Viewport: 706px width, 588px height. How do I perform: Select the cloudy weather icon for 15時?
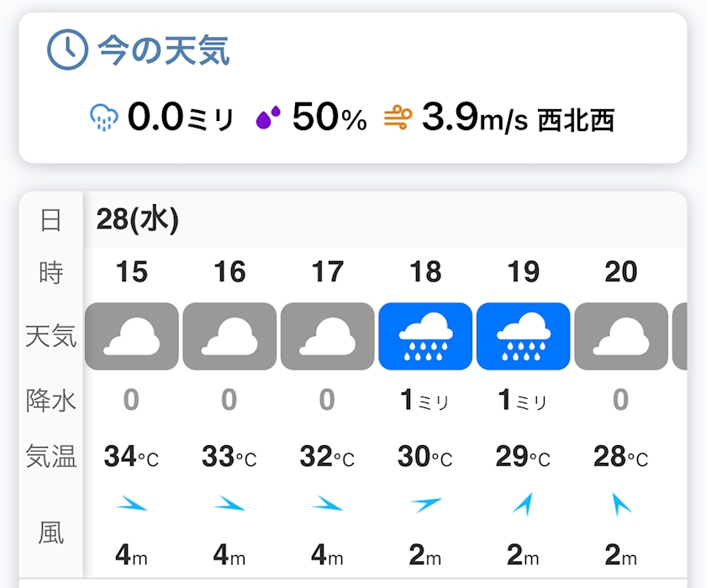[132, 336]
